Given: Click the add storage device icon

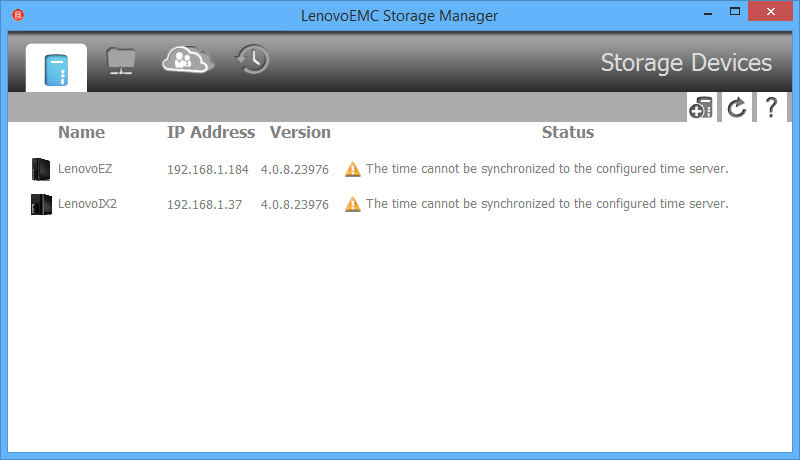Looking at the screenshot, I should pos(701,108).
